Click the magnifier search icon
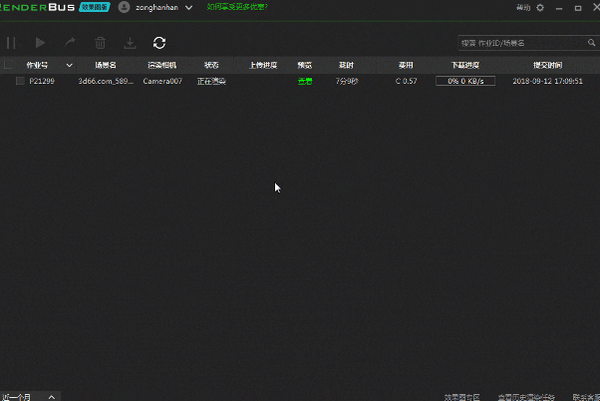 pos(591,43)
